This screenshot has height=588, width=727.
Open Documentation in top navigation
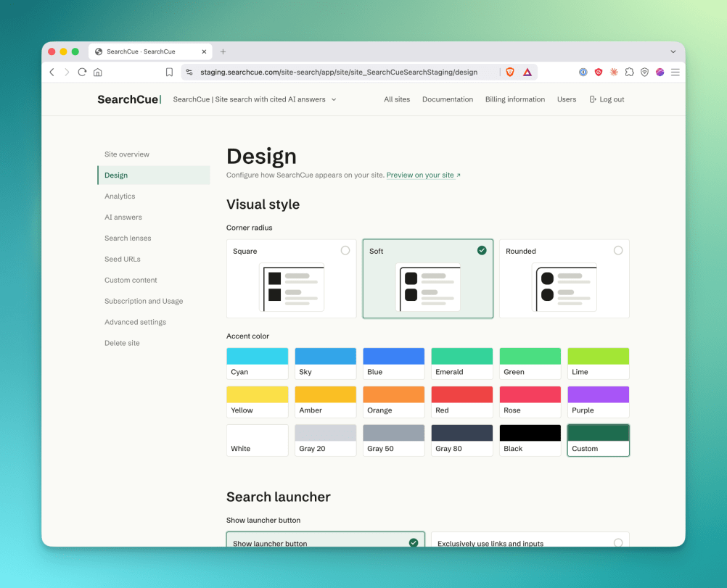448,99
